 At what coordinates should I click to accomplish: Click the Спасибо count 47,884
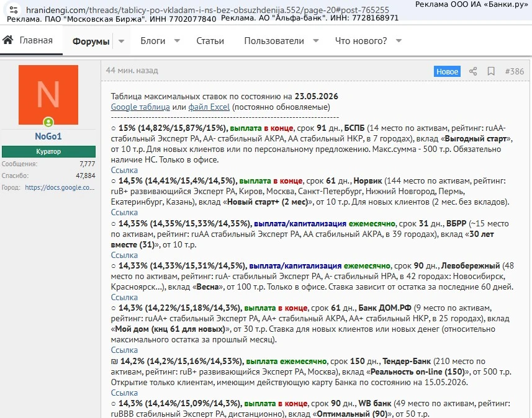click(86, 176)
